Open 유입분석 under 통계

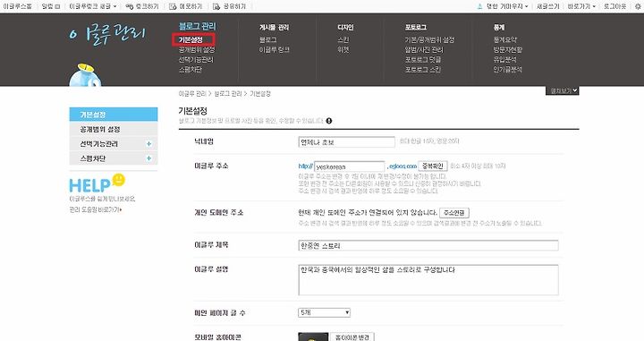[504, 60]
